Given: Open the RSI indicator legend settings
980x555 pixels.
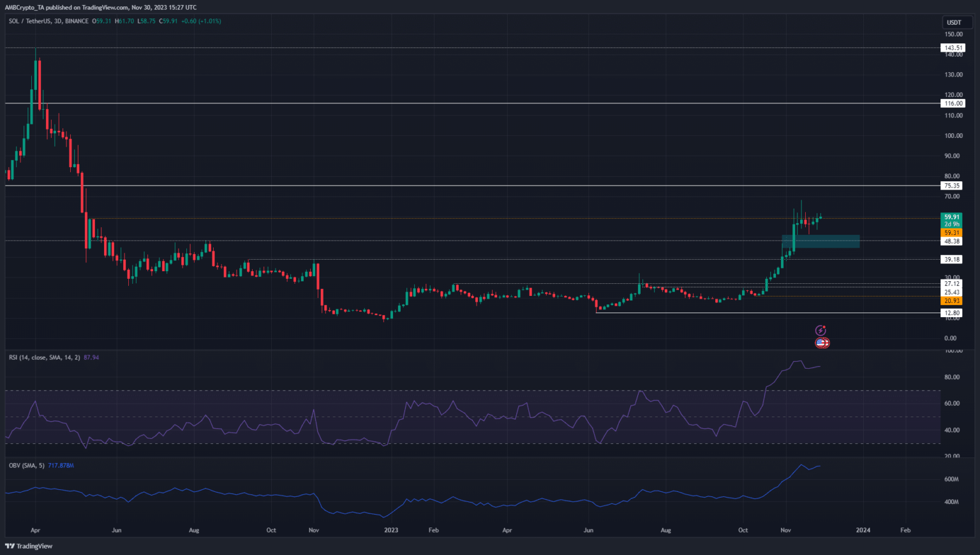Looking at the screenshot, I should pyautogui.click(x=45, y=357).
